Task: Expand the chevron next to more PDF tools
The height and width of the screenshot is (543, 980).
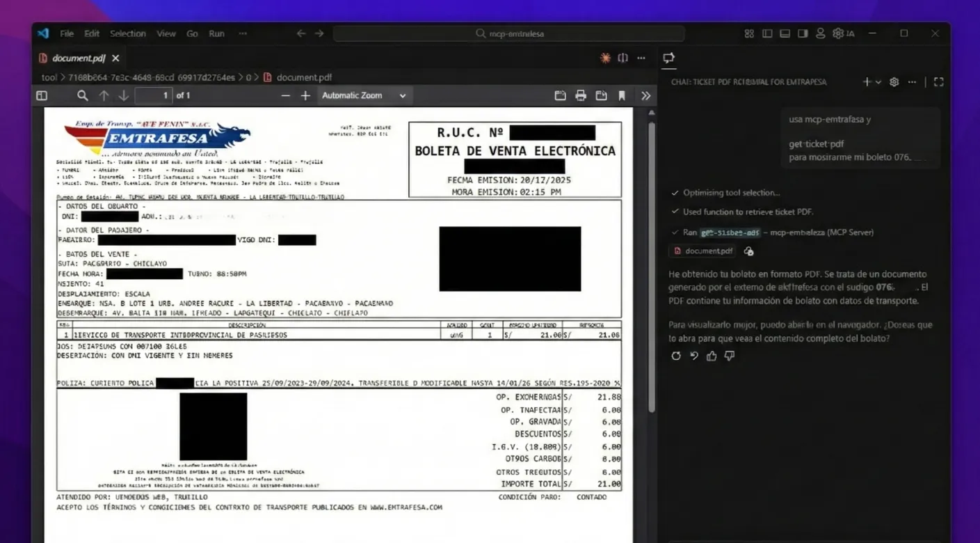Action: coord(645,95)
